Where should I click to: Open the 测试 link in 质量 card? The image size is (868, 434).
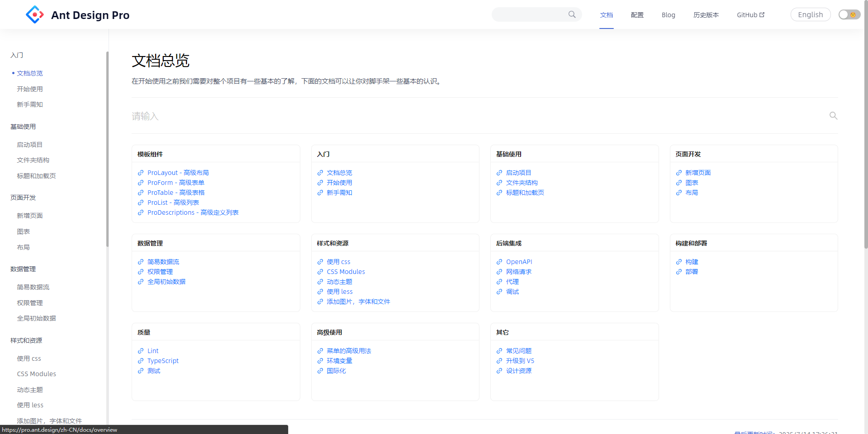(154, 371)
